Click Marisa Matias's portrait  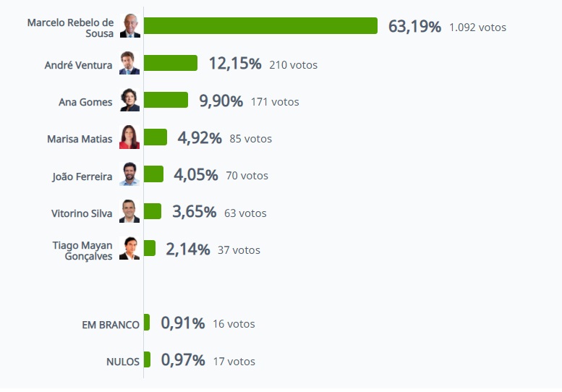tap(129, 137)
